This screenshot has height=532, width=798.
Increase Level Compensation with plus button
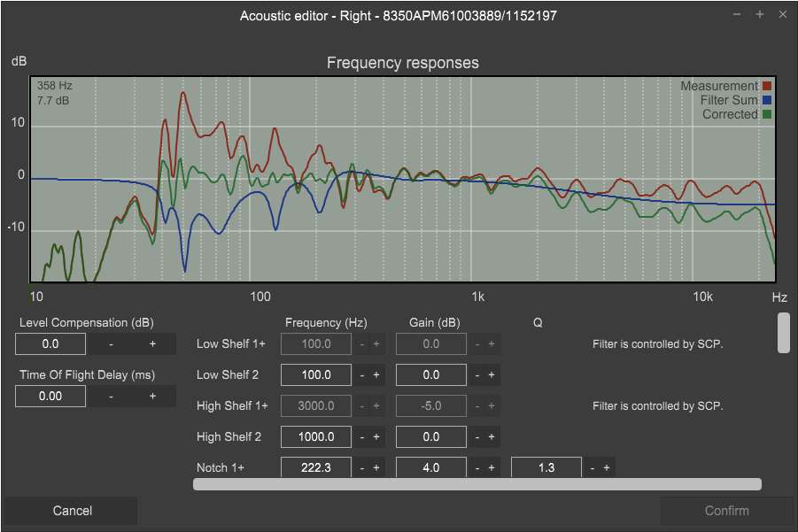[152, 343]
